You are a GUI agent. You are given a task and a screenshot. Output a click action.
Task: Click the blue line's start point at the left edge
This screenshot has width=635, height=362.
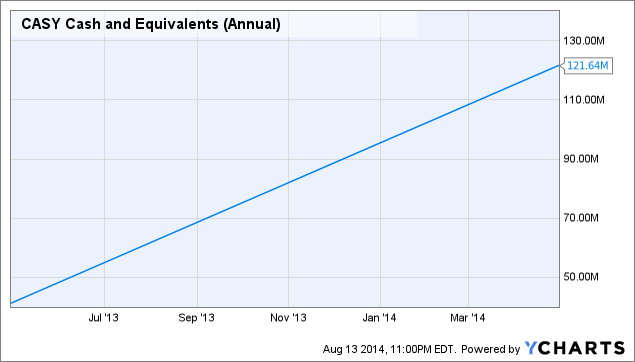11,302
